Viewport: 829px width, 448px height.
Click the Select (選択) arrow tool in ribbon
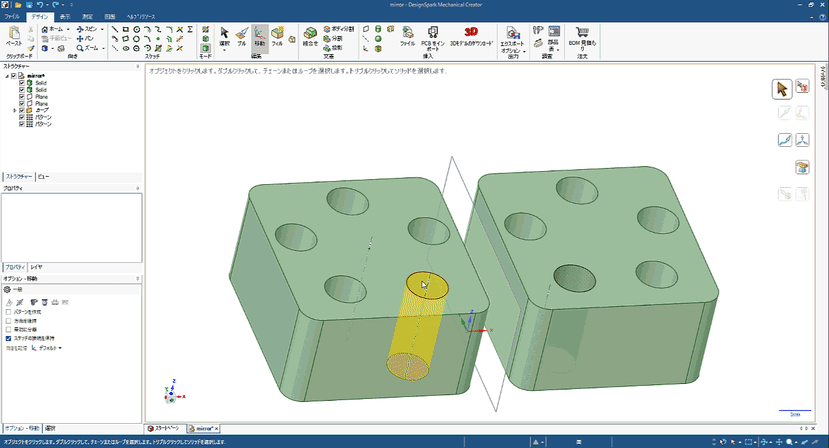pos(224,37)
